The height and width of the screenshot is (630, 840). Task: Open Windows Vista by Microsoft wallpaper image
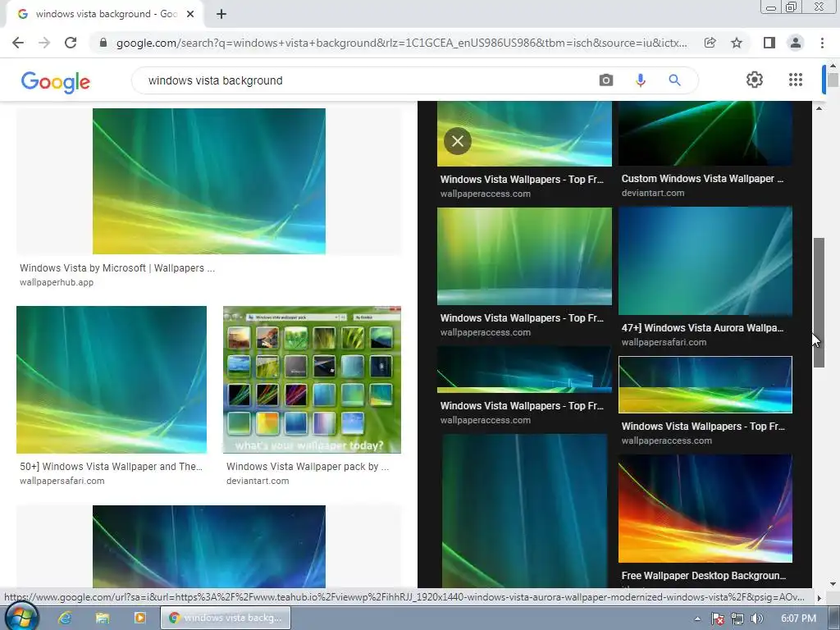209,181
